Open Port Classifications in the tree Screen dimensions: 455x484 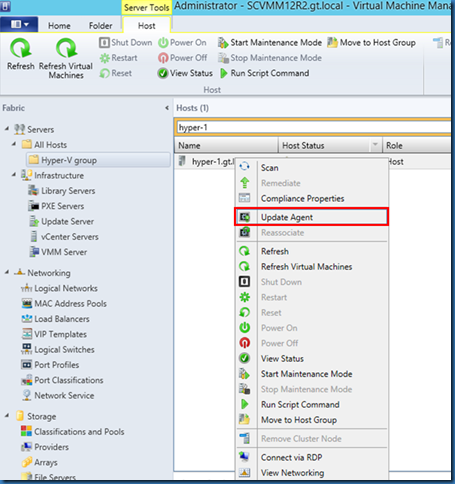[62, 380]
